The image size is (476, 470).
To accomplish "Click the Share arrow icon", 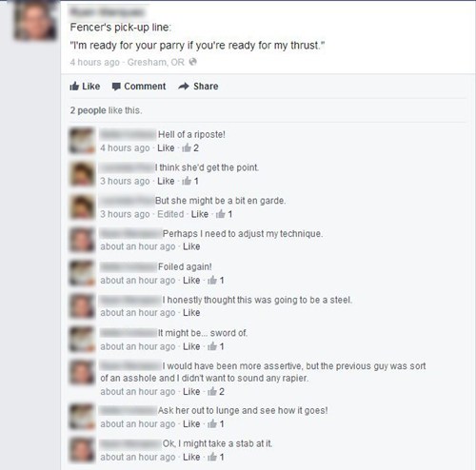I will (x=184, y=86).
